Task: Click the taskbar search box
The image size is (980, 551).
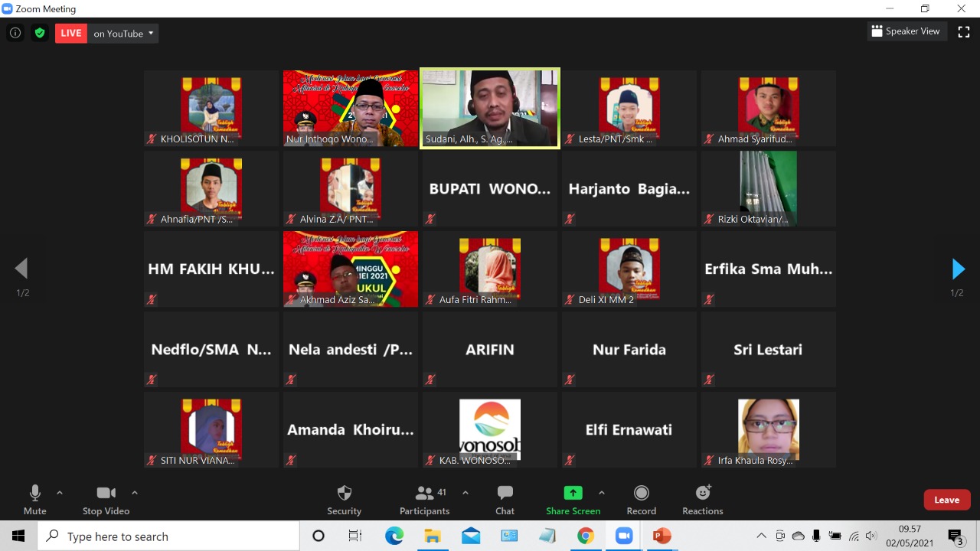Action: point(168,536)
